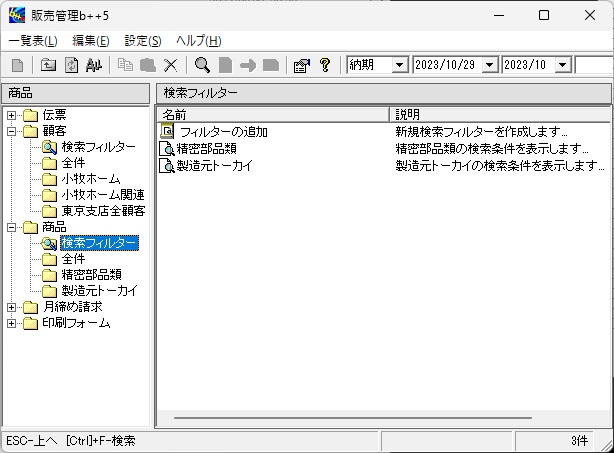614x453 pixels.
Task: Collapse the 顧客 tree node
Action: 11,131
